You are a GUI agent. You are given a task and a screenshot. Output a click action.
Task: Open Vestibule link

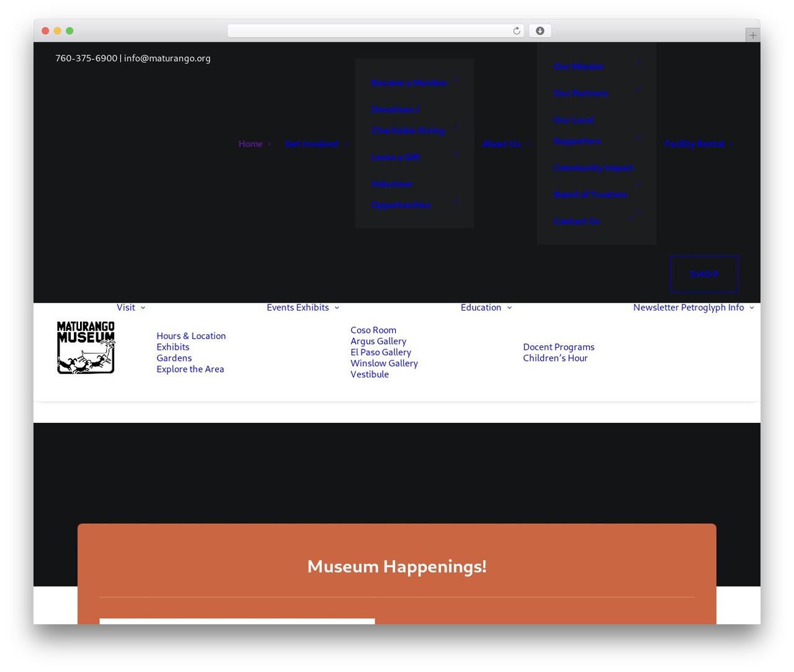[370, 374]
